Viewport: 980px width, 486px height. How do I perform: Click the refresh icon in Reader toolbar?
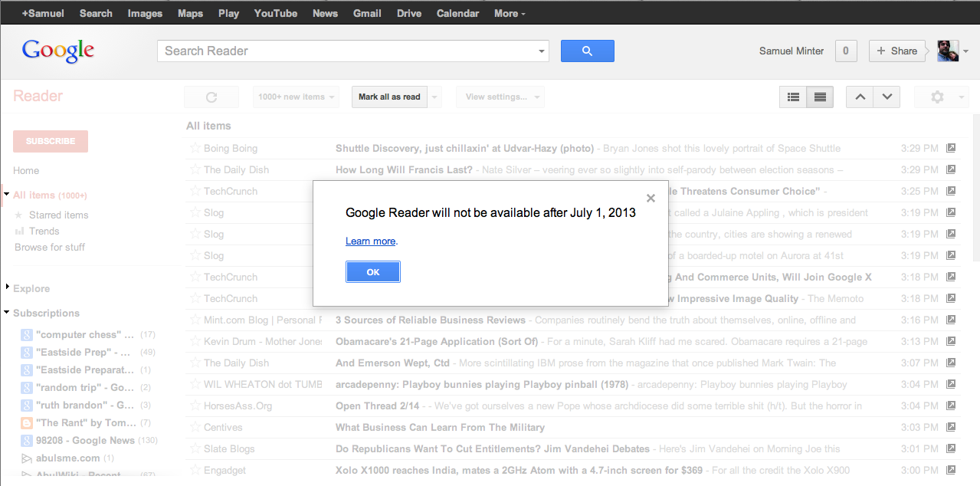(211, 97)
